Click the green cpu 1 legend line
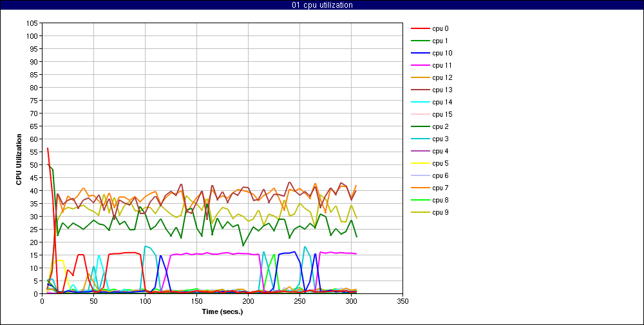 coord(420,41)
